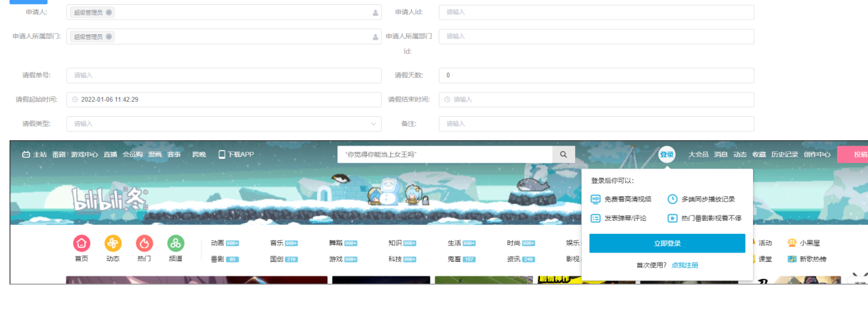This screenshot has height=316, width=868.
Task: Click the list icon for 发表弹幕/评论
Action: point(596,218)
